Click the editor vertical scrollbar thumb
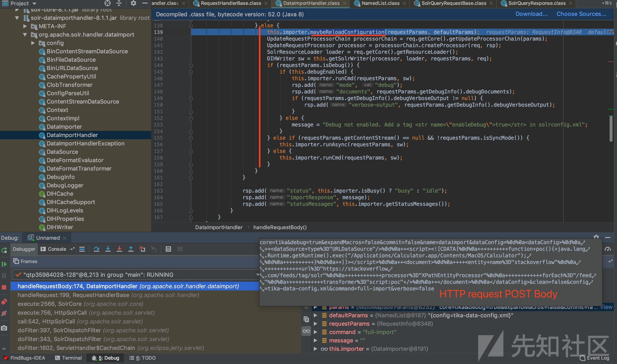 pyautogui.click(x=611, y=128)
